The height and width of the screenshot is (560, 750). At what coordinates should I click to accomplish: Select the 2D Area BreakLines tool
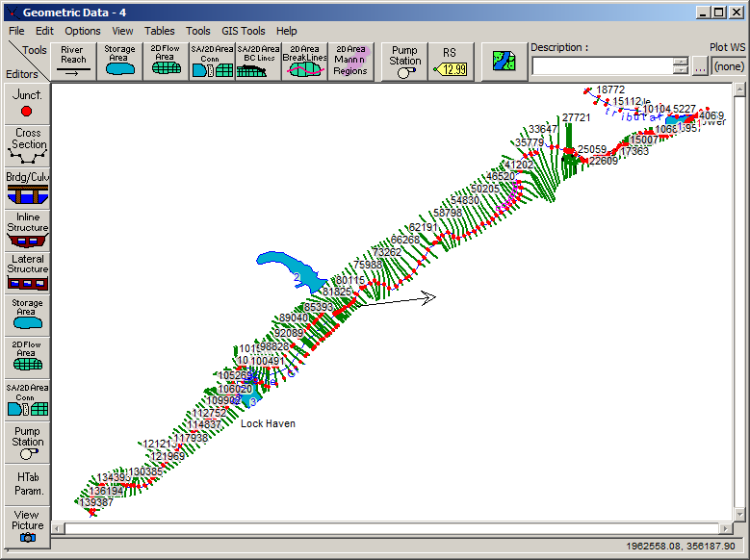tap(304, 62)
